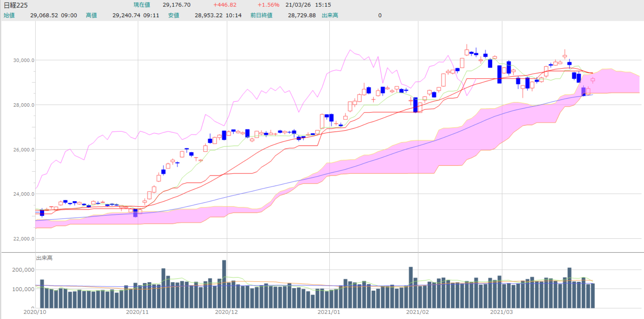Select the 24,000.0 price axis label
This screenshot has height=319, width=644.
tap(24, 194)
